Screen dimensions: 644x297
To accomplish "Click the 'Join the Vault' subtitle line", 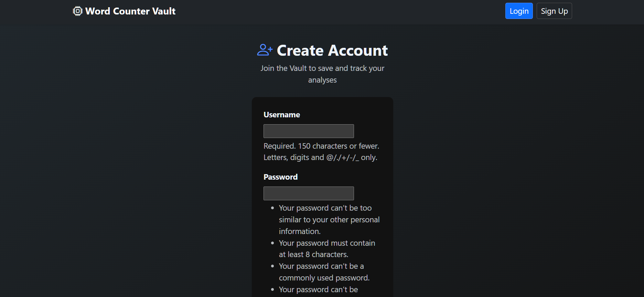I will click(322, 68).
